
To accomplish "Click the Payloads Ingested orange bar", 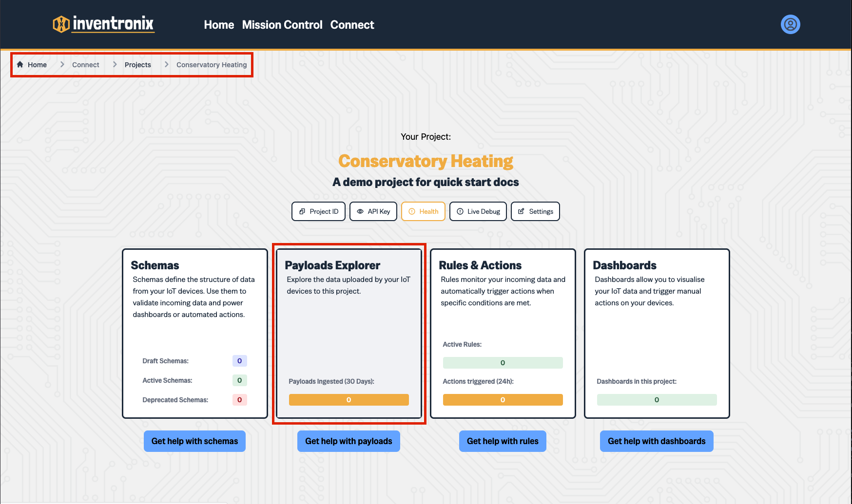I will 349,400.
